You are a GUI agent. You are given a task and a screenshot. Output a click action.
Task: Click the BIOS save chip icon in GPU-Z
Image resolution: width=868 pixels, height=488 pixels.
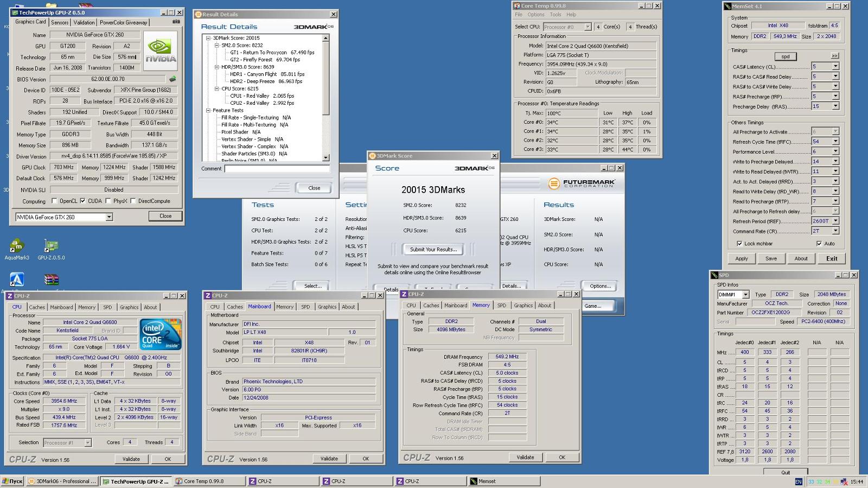[x=173, y=79]
